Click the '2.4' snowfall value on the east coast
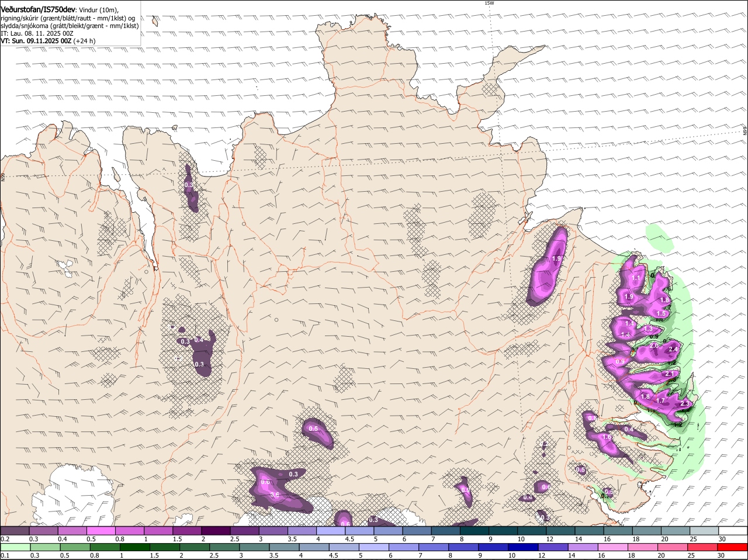748x560 pixels. coord(673,350)
